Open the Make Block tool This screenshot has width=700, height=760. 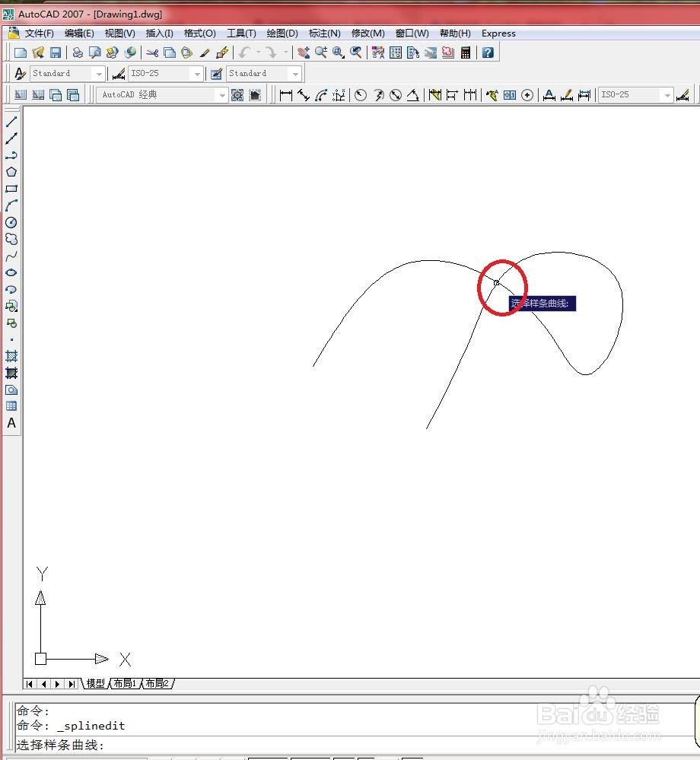[x=11, y=323]
